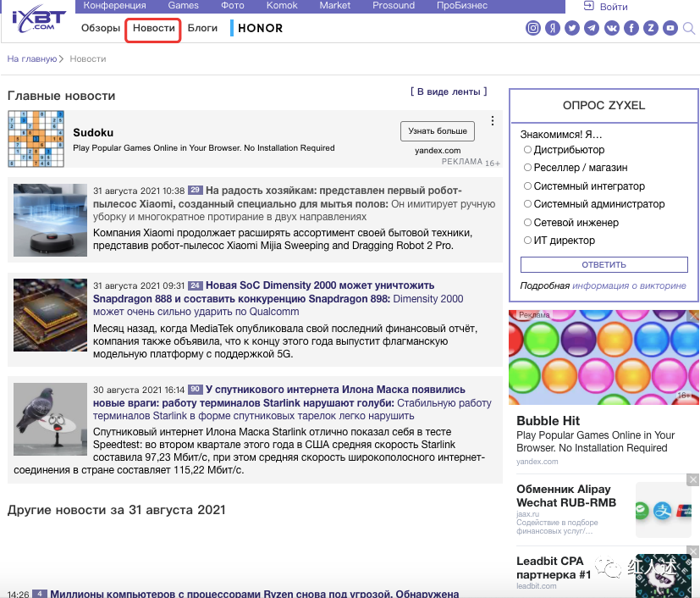700x598 pixels.
Task: Switch view via 'В виде ленты' link
Action: pos(449,91)
